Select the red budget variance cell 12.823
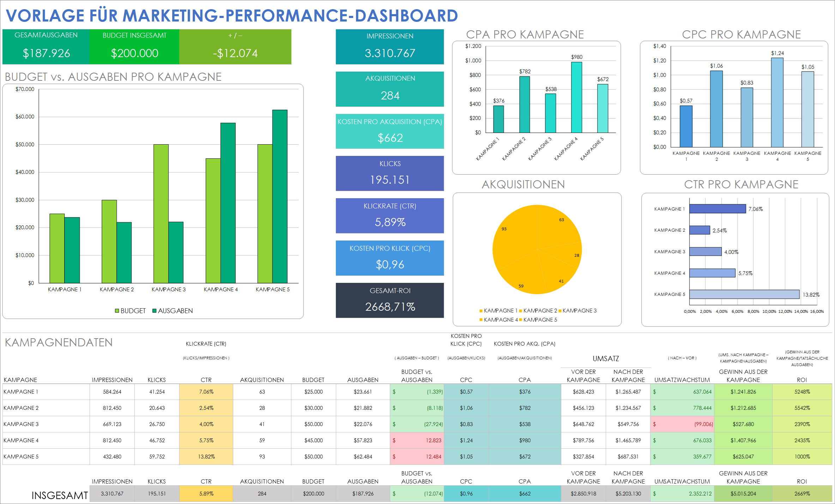Image resolution: width=835 pixels, height=504 pixels. [x=417, y=441]
